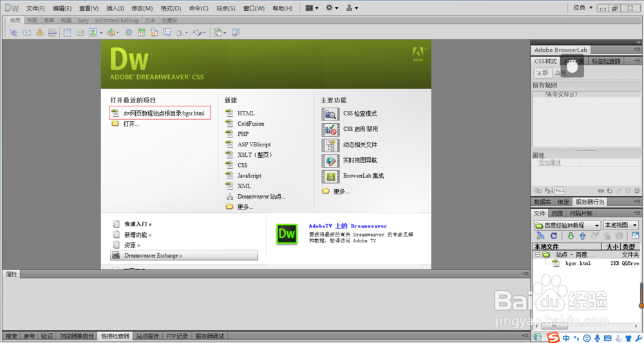
Task: Click bgcr.html file in Files panel
Action: (x=578, y=263)
